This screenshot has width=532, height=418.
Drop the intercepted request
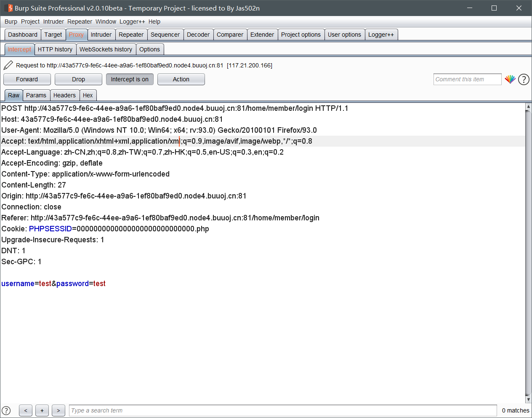tap(78, 79)
